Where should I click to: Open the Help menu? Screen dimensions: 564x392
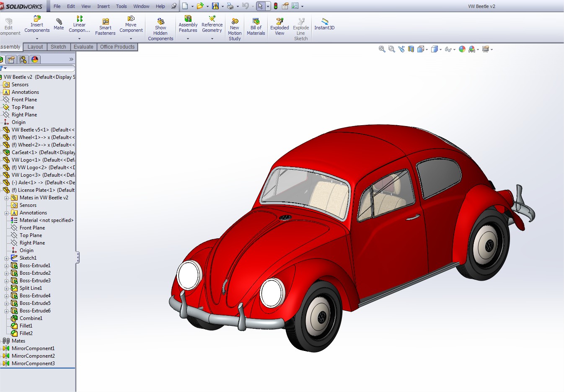(160, 6)
